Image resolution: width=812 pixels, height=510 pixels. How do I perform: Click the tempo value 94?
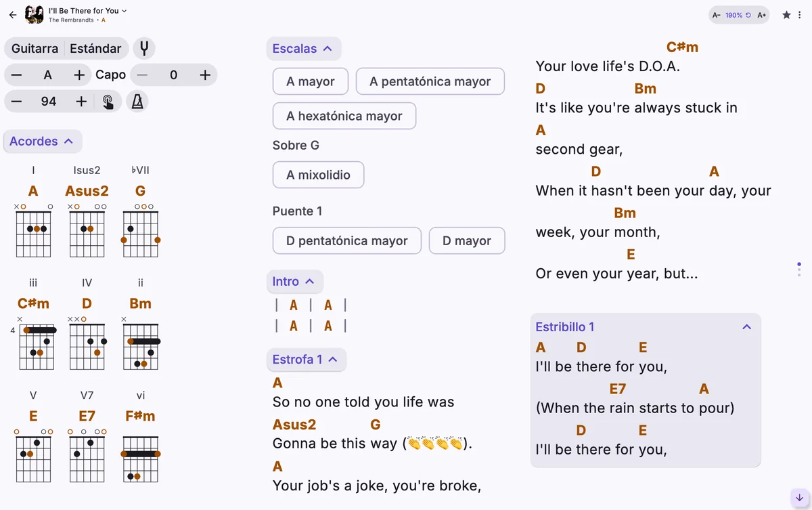coord(49,102)
